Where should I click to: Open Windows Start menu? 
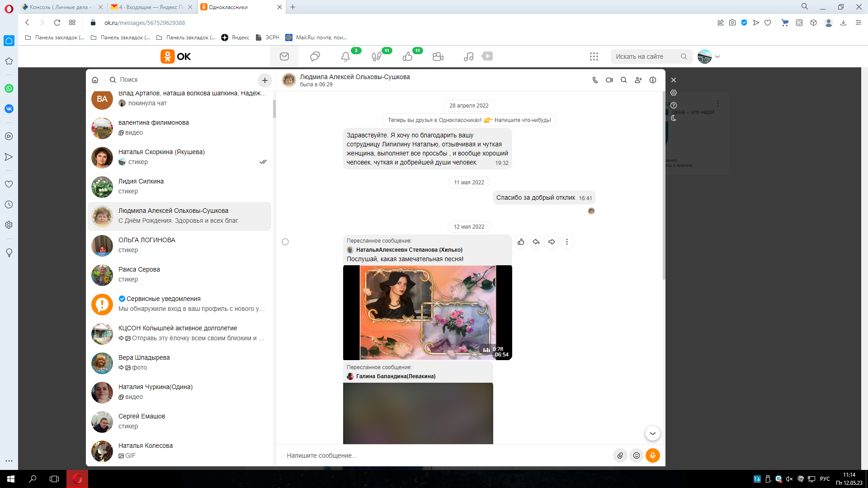(x=11, y=479)
